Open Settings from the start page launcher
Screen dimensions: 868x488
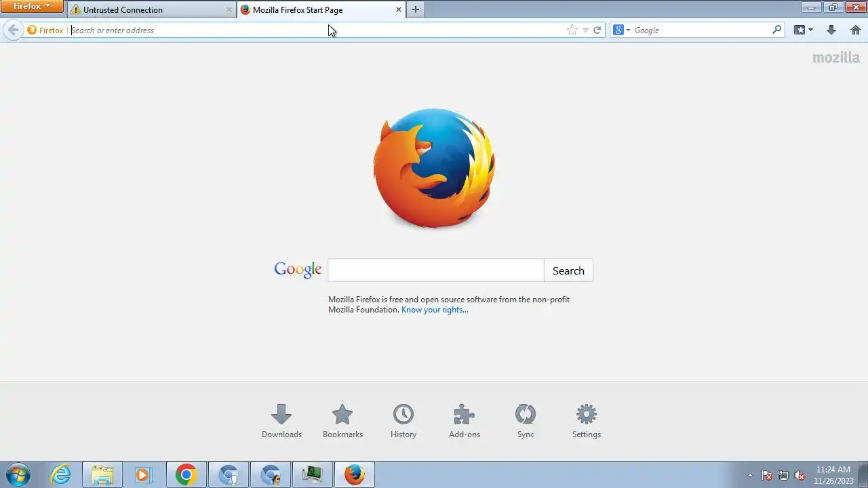point(587,421)
